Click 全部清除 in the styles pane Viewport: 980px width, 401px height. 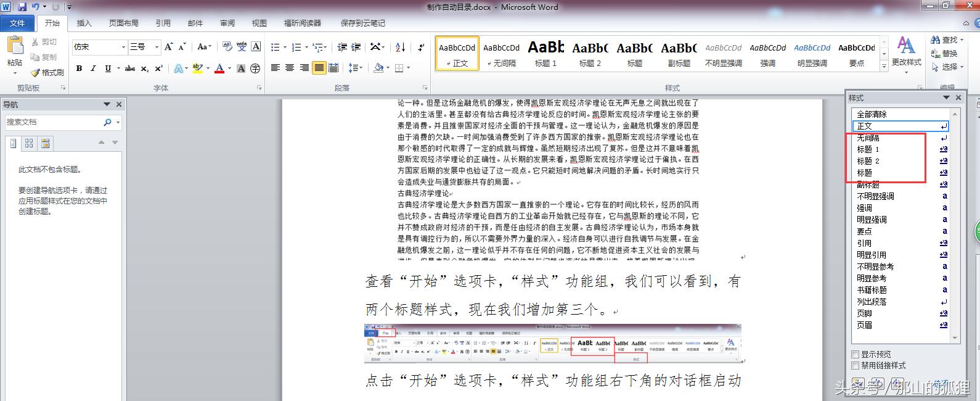[x=900, y=114]
